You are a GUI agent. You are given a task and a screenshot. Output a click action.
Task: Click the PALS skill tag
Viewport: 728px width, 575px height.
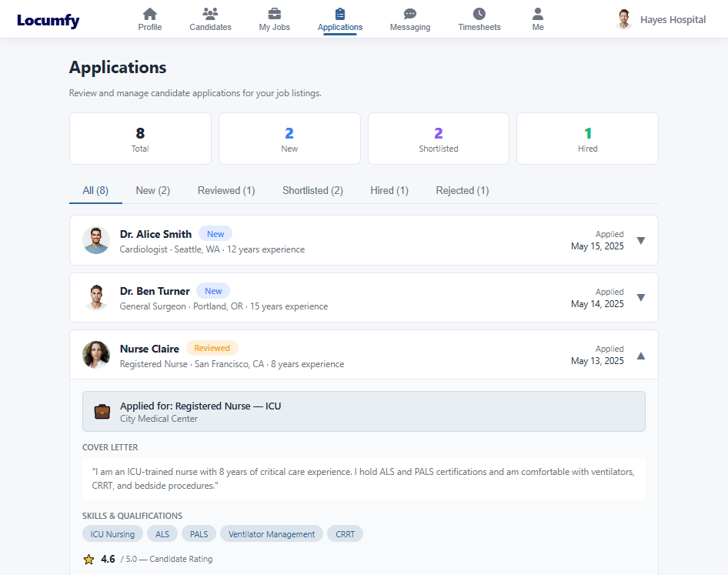[x=199, y=534]
